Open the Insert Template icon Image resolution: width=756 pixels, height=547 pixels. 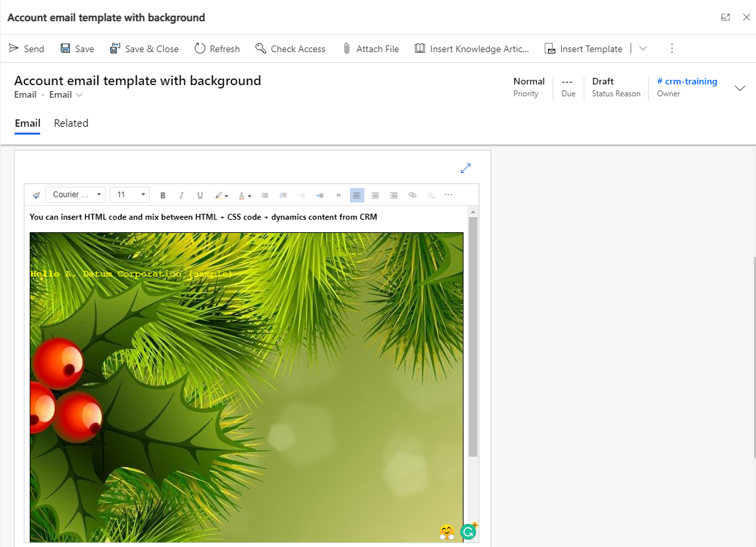tap(549, 48)
